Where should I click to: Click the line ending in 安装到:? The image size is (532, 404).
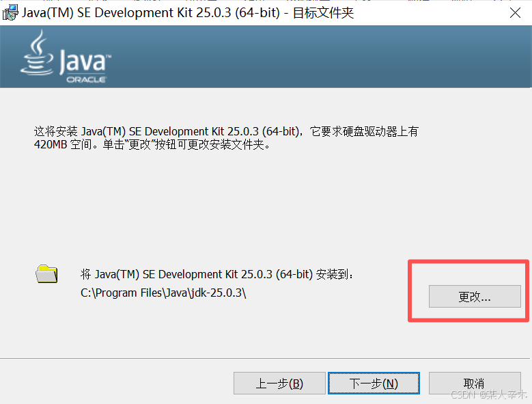click(x=217, y=274)
